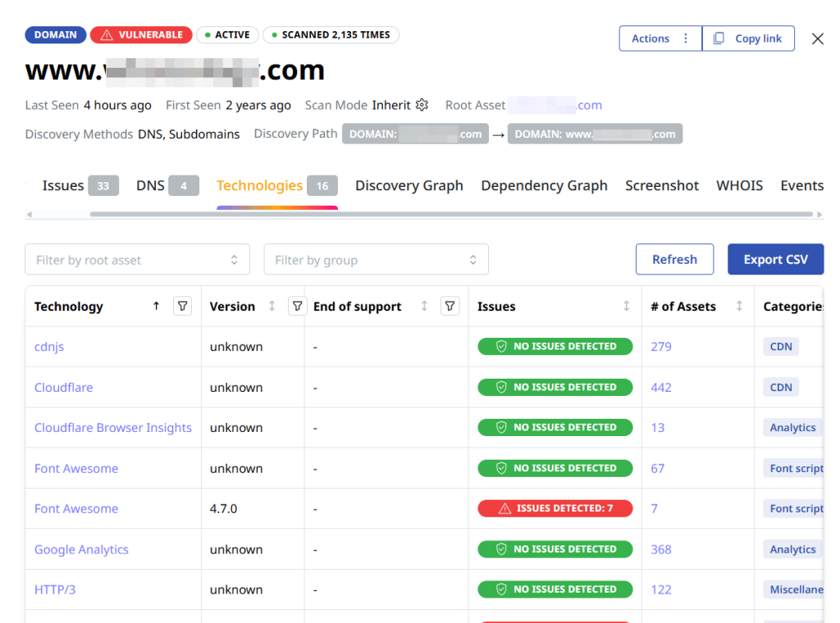Open the HTTP/3 technology link
840x623 pixels.
(55, 590)
